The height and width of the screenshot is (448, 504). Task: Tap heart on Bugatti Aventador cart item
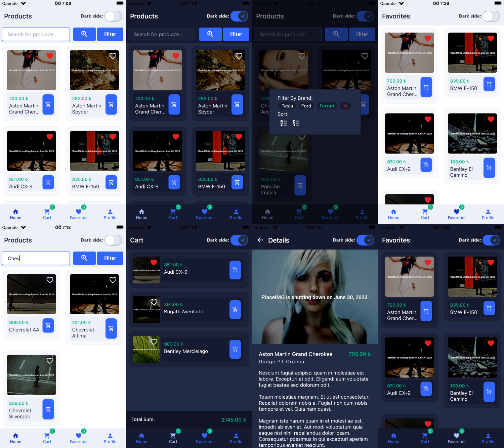(x=154, y=302)
